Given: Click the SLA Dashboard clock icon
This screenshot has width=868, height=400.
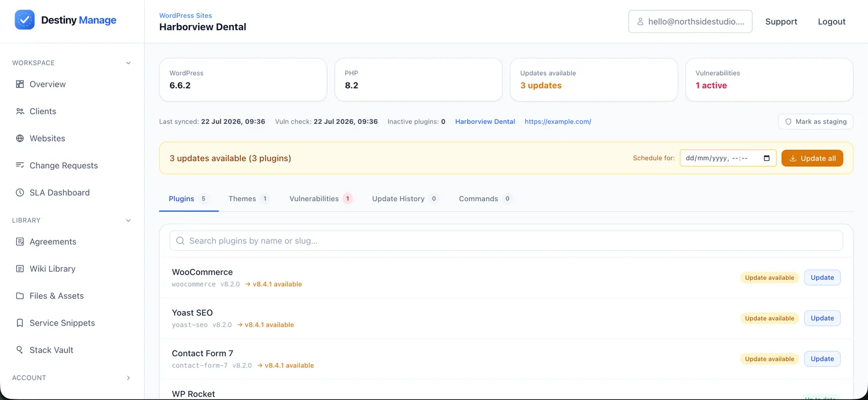Looking at the screenshot, I should pos(20,192).
